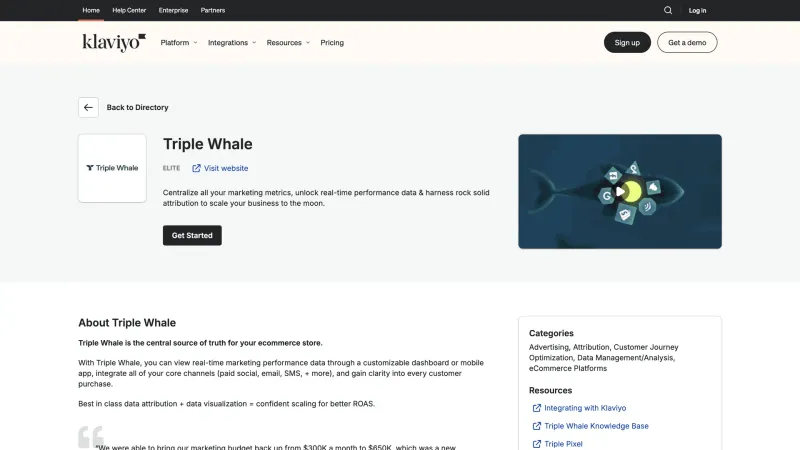
Task: Click the Categories heading
Action: pos(551,333)
